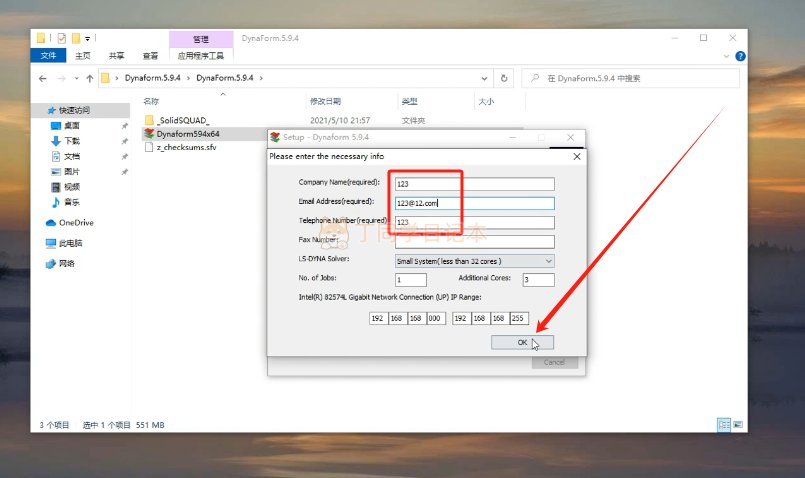Open quick access toolbar customize dropdown
This screenshot has height=478, width=805.
[x=88, y=39]
